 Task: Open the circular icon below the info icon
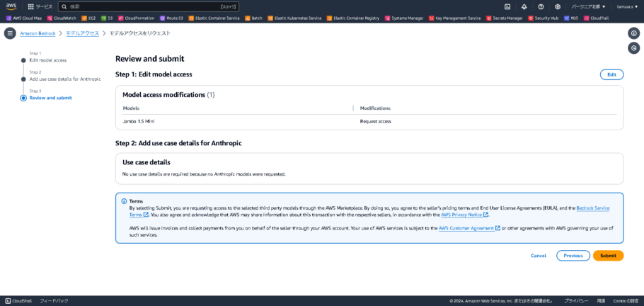click(x=633, y=48)
